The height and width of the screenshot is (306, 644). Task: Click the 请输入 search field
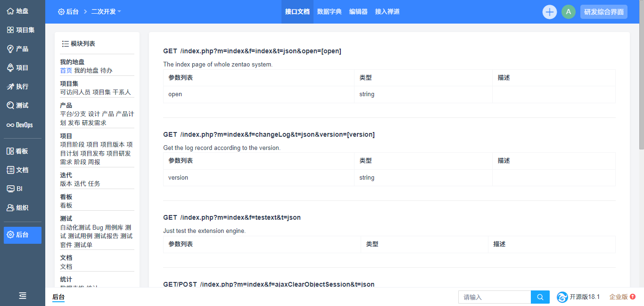tap(495, 297)
